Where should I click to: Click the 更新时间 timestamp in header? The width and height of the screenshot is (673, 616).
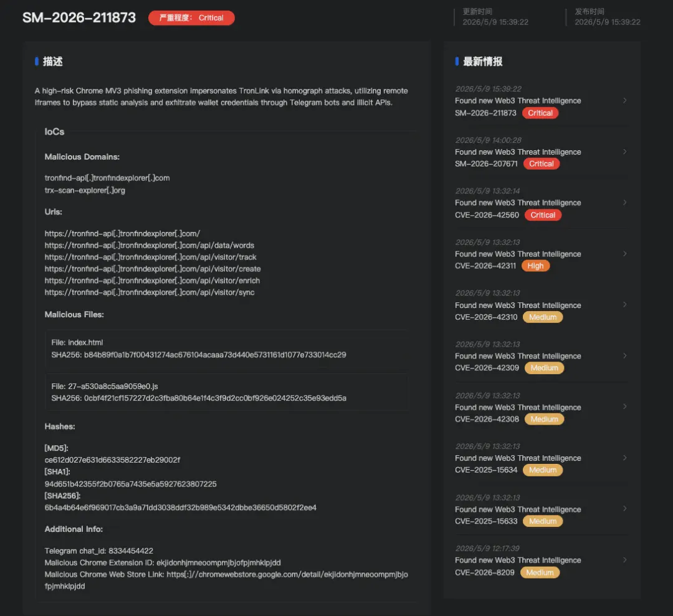pos(495,22)
